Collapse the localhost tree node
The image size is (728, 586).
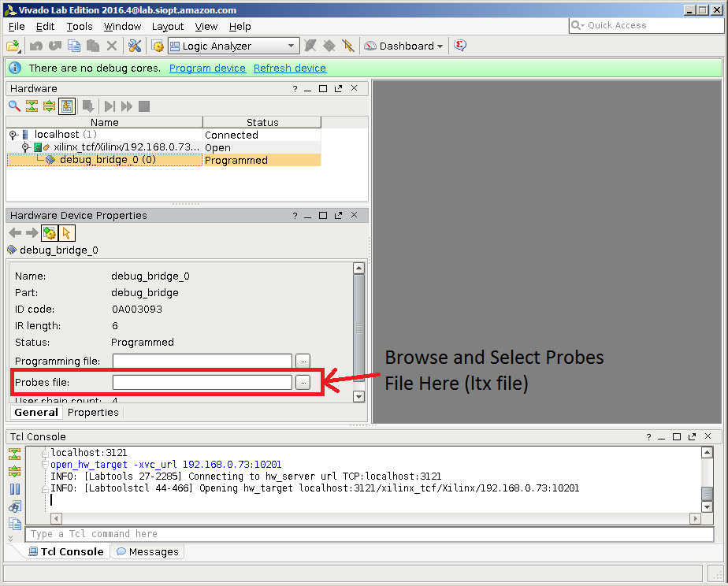pyautogui.click(x=13, y=135)
